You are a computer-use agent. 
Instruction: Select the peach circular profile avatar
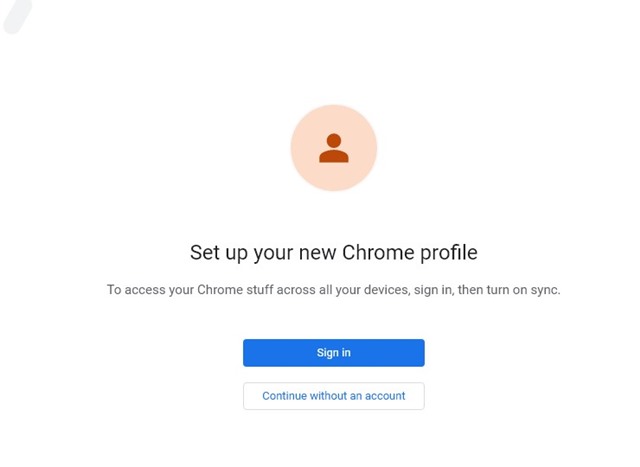click(334, 148)
